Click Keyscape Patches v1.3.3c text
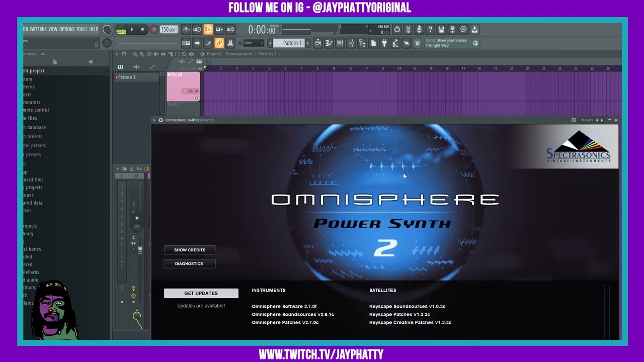Viewport: 644px width, 362px height. click(x=399, y=314)
